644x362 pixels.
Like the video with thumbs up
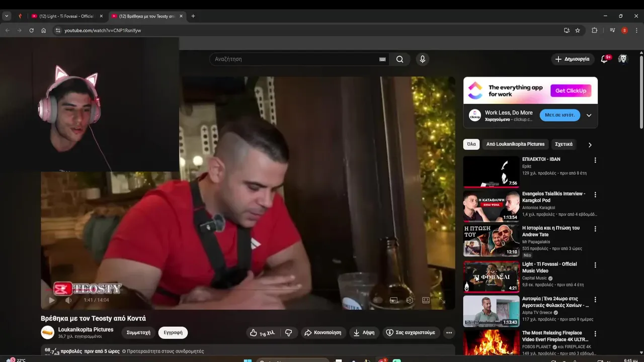(x=262, y=333)
